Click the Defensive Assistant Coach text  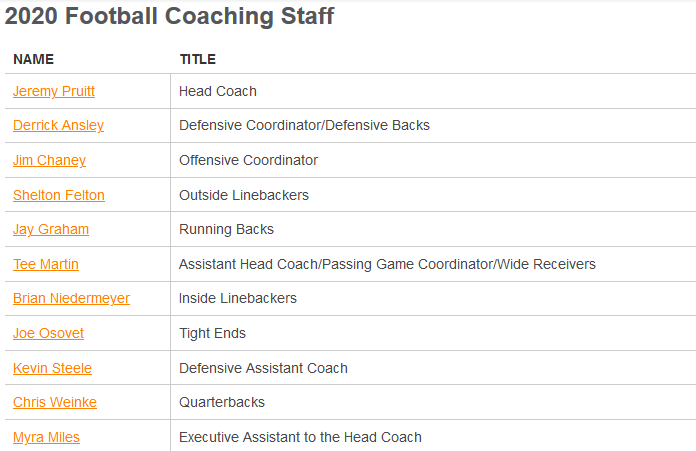pyautogui.click(x=263, y=368)
